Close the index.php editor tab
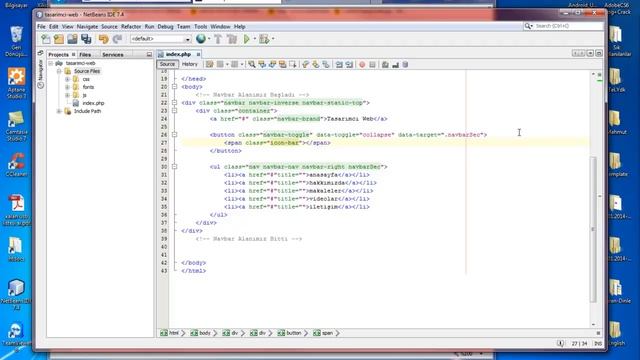Viewport: 640px width, 360px height. pyautogui.click(x=198, y=54)
